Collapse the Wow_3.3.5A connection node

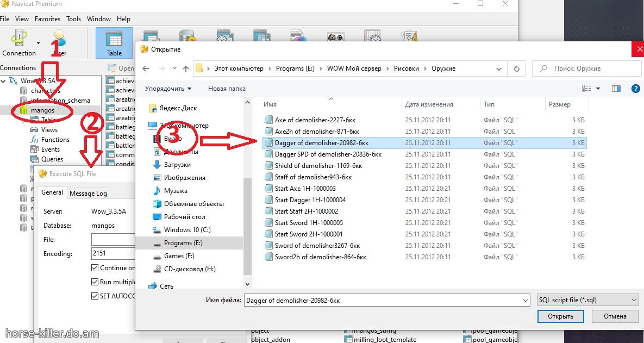[3, 81]
